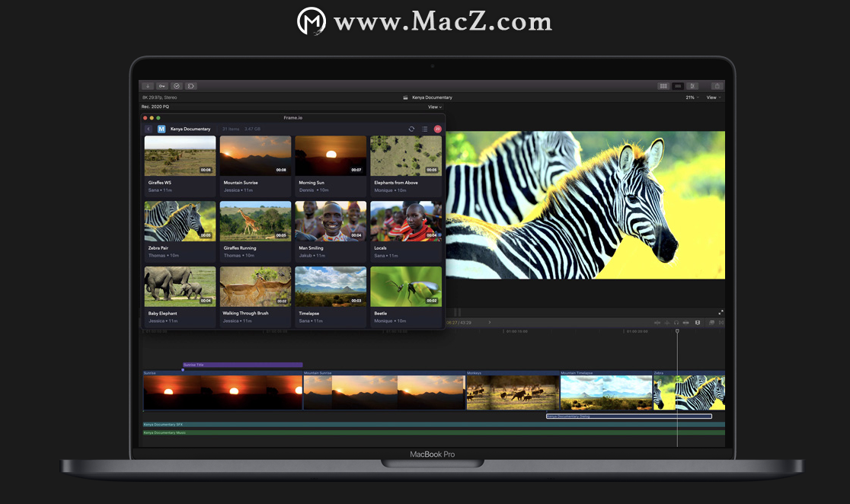Select the Man Smiling clip thumbnail
Image resolution: width=850 pixels, height=504 pixels.
click(x=331, y=221)
